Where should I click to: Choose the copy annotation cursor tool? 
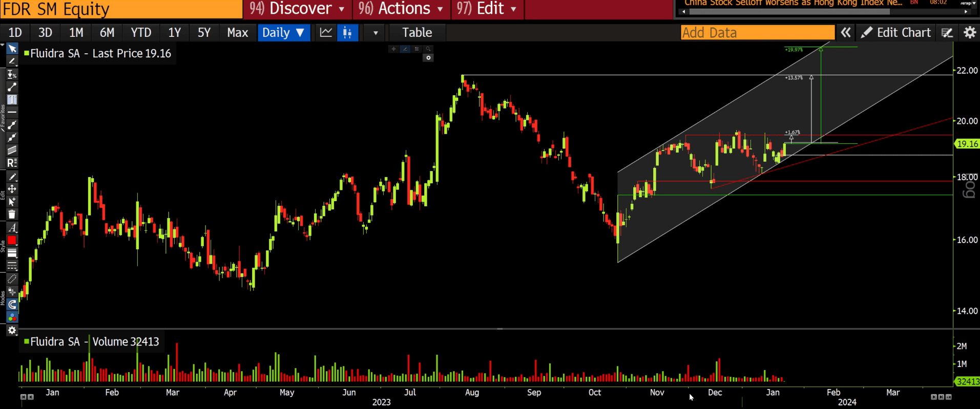tap(12, 202)
